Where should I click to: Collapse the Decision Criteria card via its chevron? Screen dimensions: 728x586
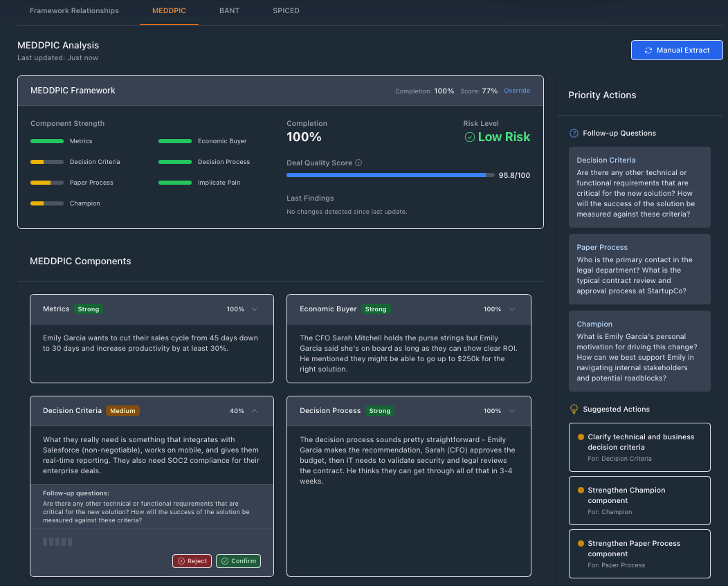point(253,410)
